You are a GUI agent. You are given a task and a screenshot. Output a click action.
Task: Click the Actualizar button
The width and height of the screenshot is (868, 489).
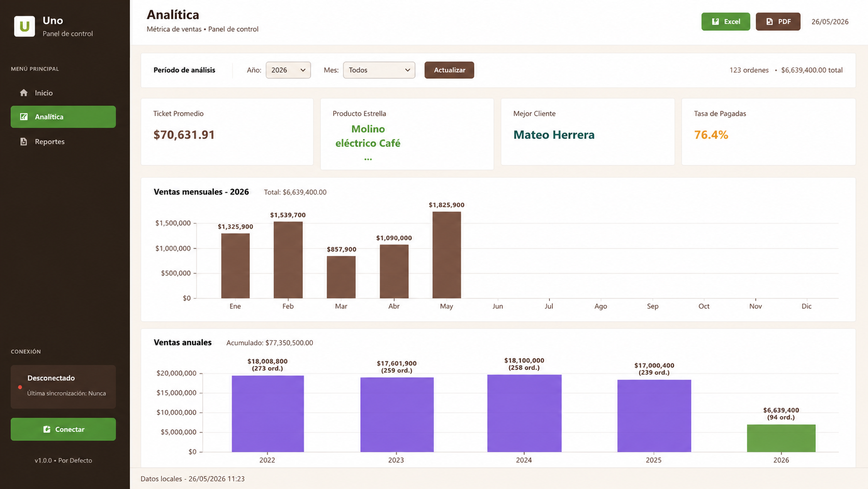[449, 70]
